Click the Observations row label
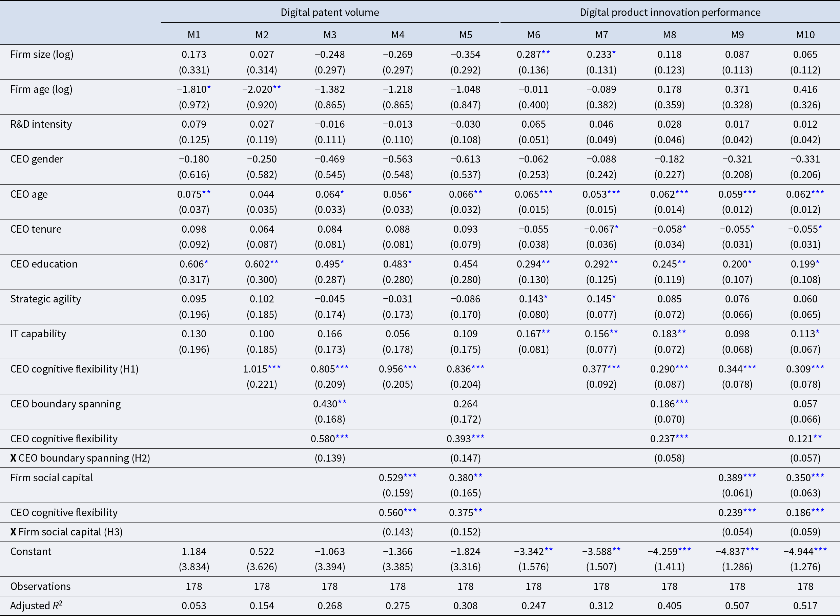Screen dimensions: 840x616 coord(40,587)
